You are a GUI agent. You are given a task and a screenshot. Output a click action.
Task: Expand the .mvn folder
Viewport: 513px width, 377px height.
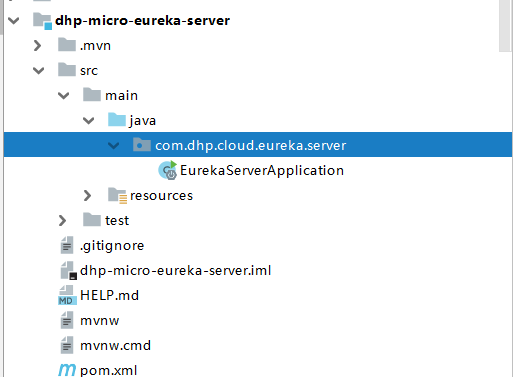coord(38,46)
